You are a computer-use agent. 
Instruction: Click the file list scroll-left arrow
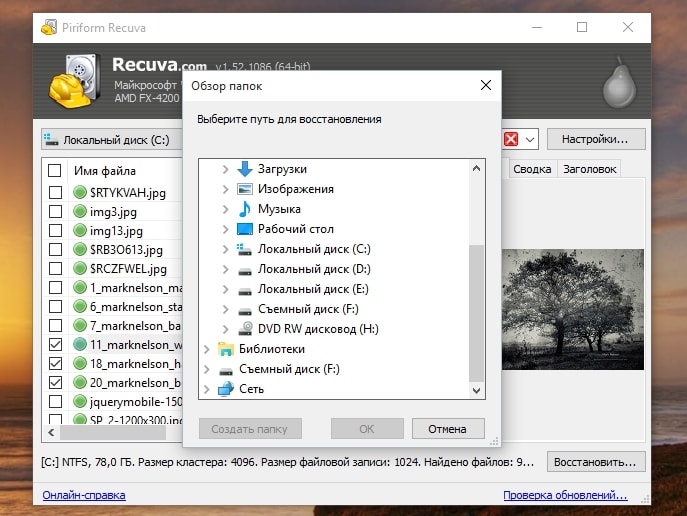(51, 432)
